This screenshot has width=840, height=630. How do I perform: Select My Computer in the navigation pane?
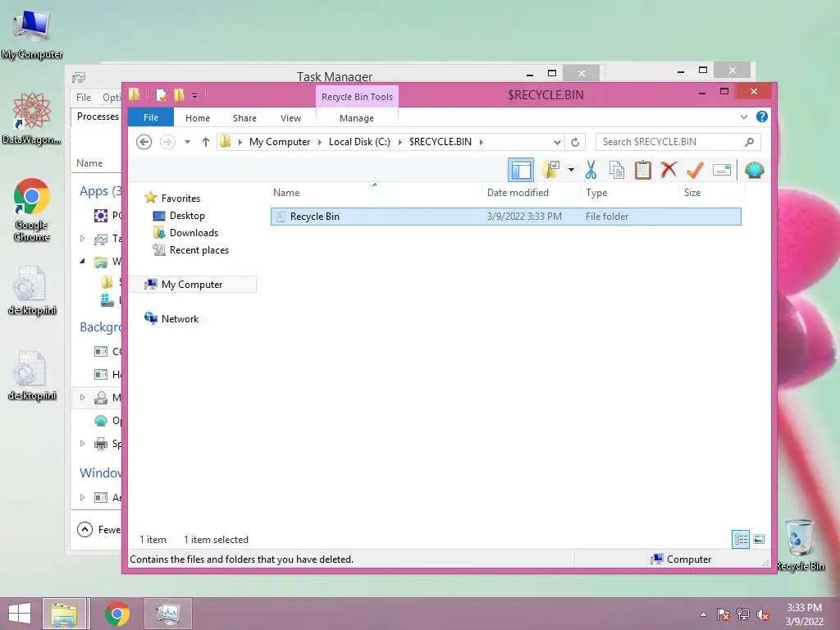coord(192,285)
